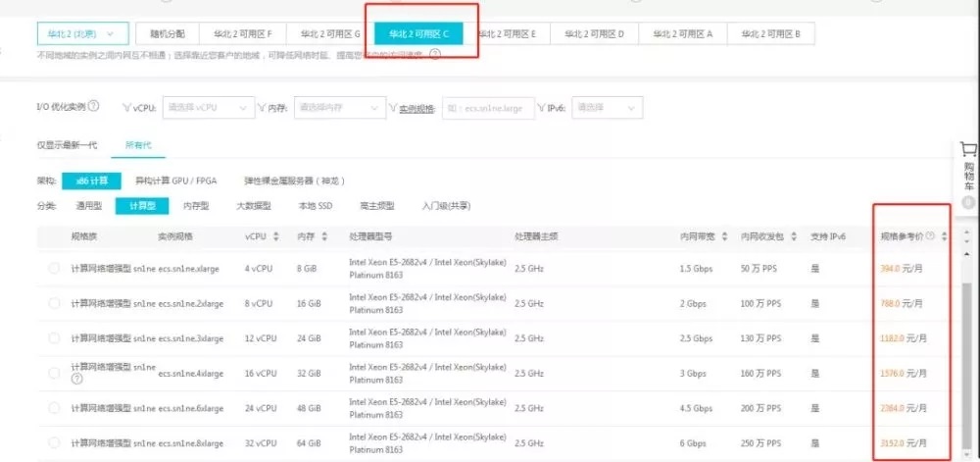Open the 华北 2 (北京) region dropdown

point(82,33)
